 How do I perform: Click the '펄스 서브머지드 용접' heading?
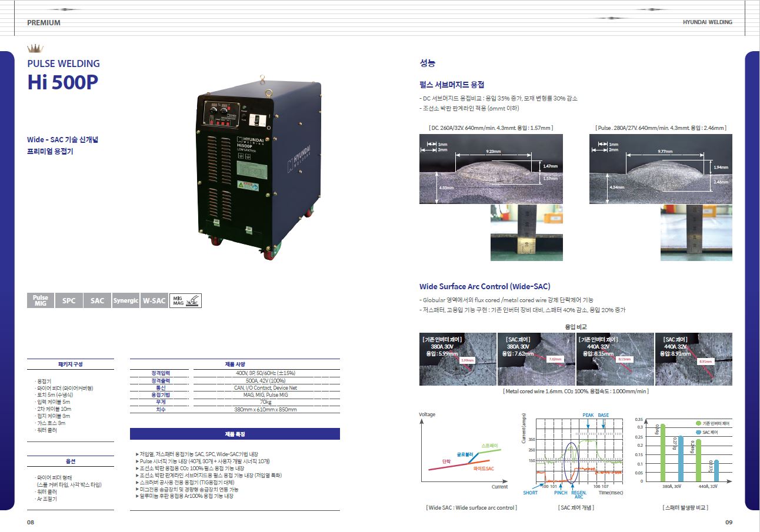coord(452,85)
